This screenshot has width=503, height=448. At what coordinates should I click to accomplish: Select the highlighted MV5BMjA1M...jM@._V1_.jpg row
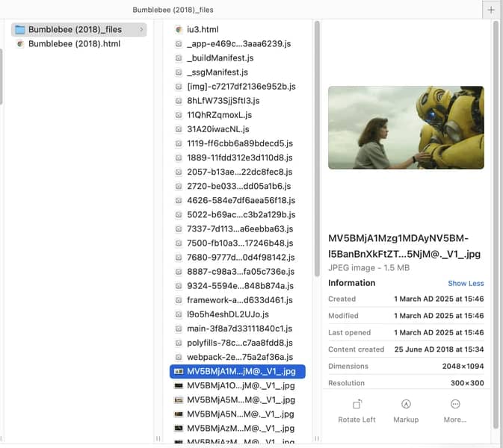coord(238,371)
